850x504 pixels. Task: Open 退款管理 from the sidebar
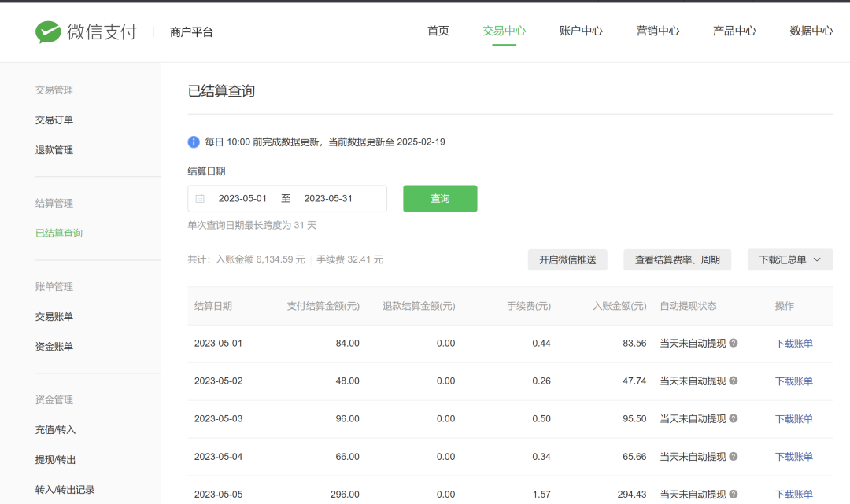pyautogui.click(x=54, y=149)
